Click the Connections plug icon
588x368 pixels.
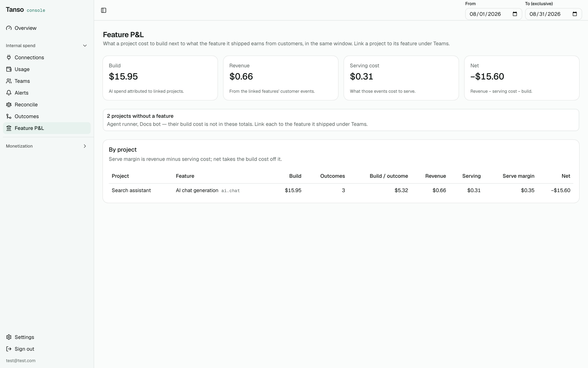pos(9,57)
